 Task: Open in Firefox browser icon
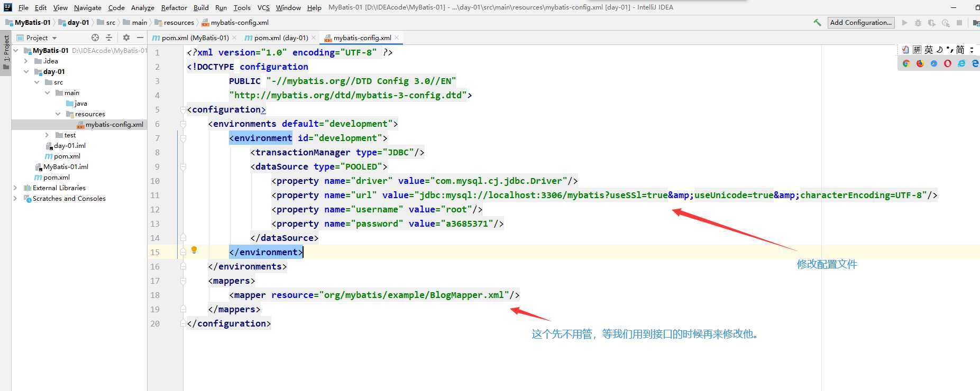(920, 63)
